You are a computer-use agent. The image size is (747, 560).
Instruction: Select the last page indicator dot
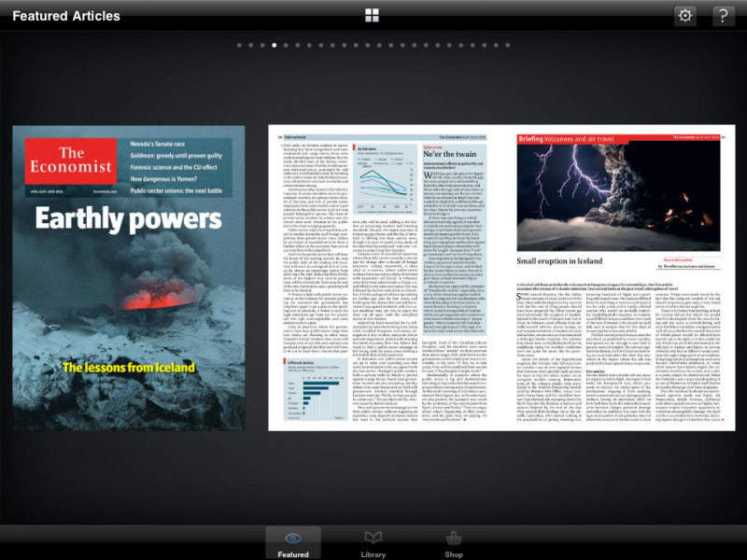(508, 45)
